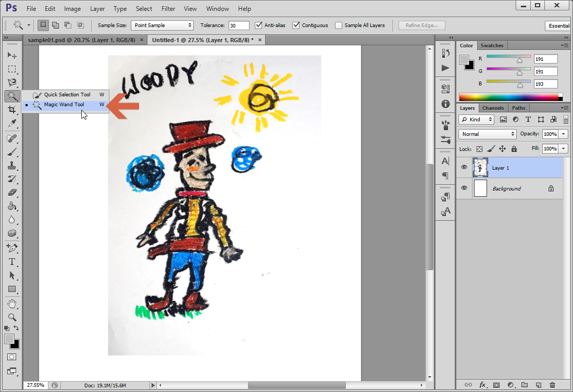Open the Essentials workspace switcher

559,26
